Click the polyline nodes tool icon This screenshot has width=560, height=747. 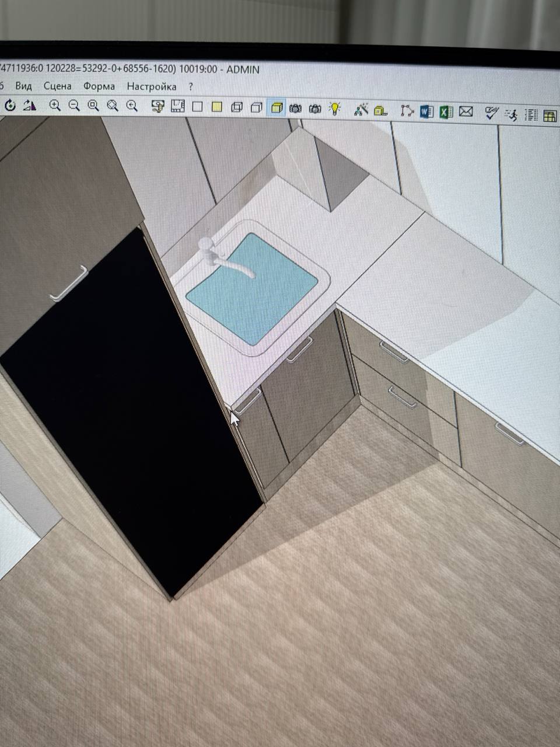click(407, 110)
